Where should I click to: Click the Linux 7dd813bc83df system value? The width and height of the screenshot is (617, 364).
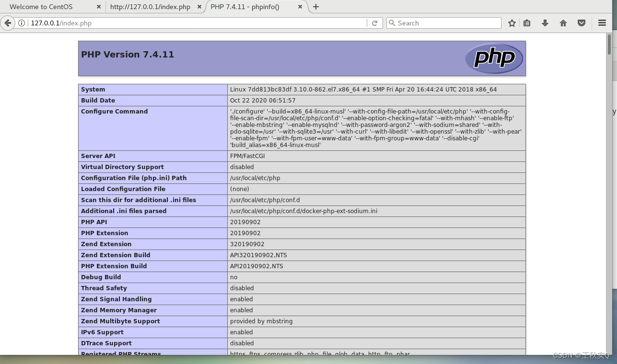[x=363, y=90]
